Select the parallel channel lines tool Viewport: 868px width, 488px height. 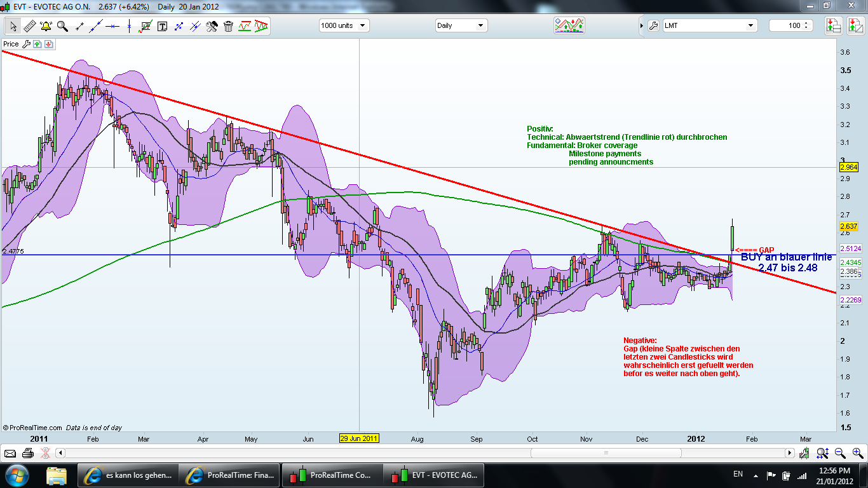[x=195, y=26]
